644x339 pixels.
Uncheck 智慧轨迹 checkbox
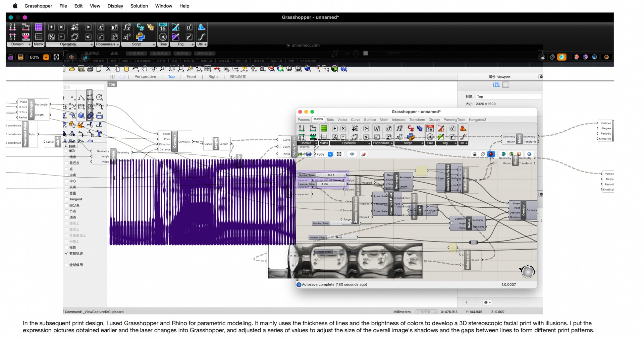pyautogui.click(x=66, y=253)
